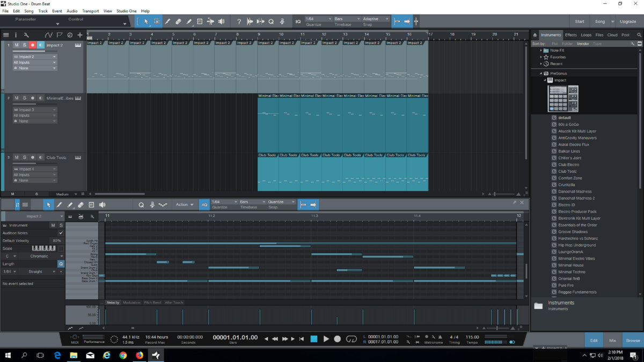Click the Record button in the transport bar
This screenshot has height=362, width=644.
pos(338,338)
